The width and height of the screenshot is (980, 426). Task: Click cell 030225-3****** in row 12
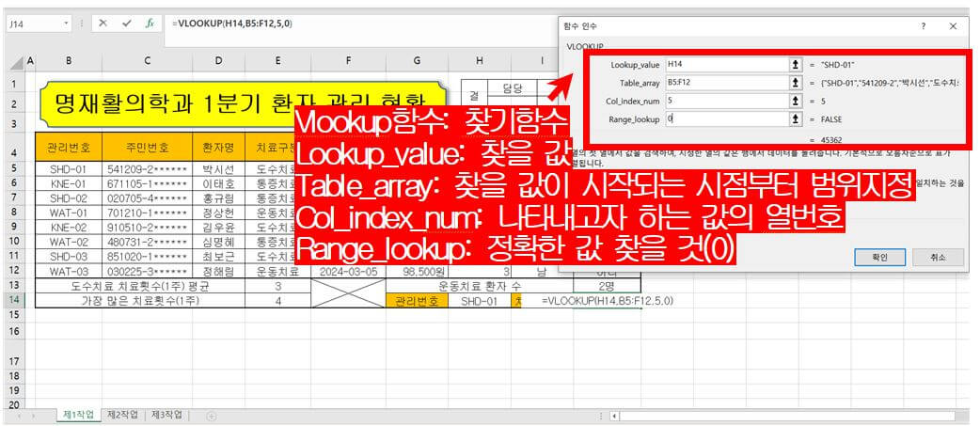[x=147, y=272]
